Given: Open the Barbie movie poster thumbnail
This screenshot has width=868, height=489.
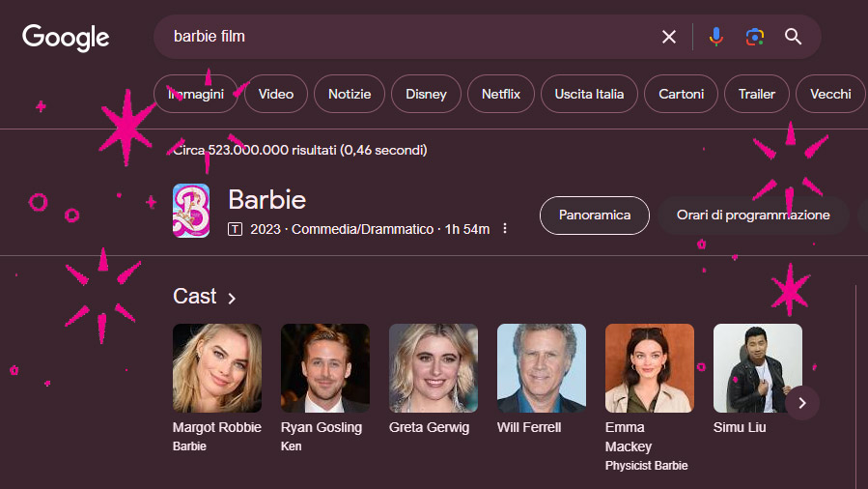Looking at the screenshot, I should pyautogui.click(x=191, y=211).
